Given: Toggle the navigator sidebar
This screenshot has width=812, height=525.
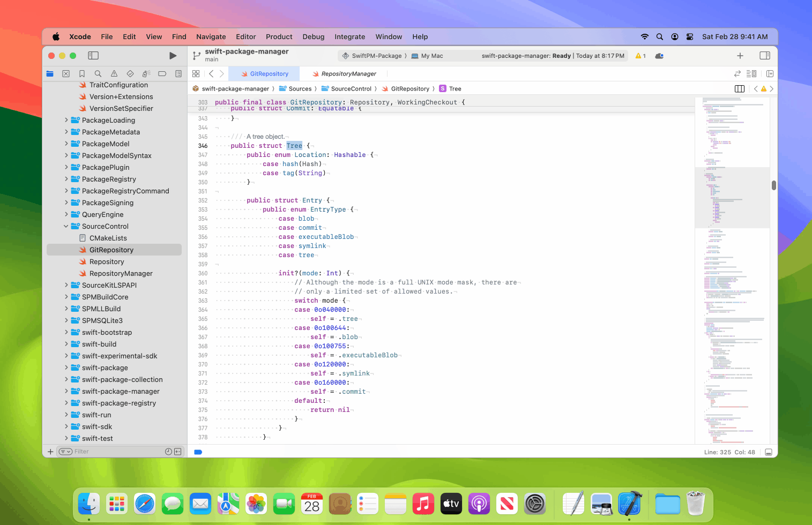Looking at the screenshot, I should 93,56.
